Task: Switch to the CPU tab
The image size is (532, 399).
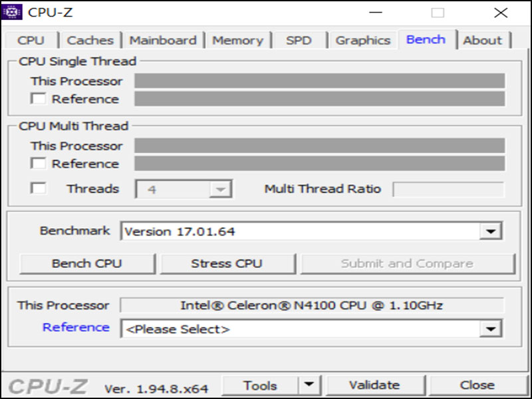Action: click(31, 41)
